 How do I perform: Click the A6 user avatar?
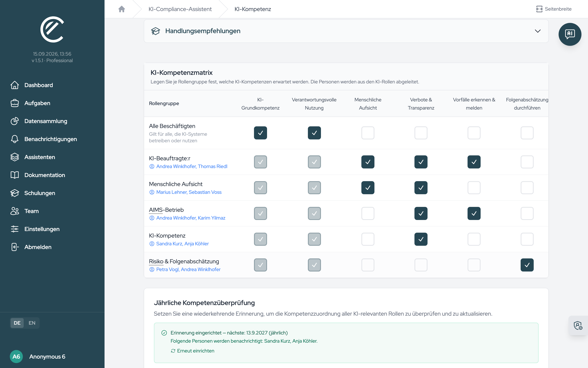coord(16,357)
